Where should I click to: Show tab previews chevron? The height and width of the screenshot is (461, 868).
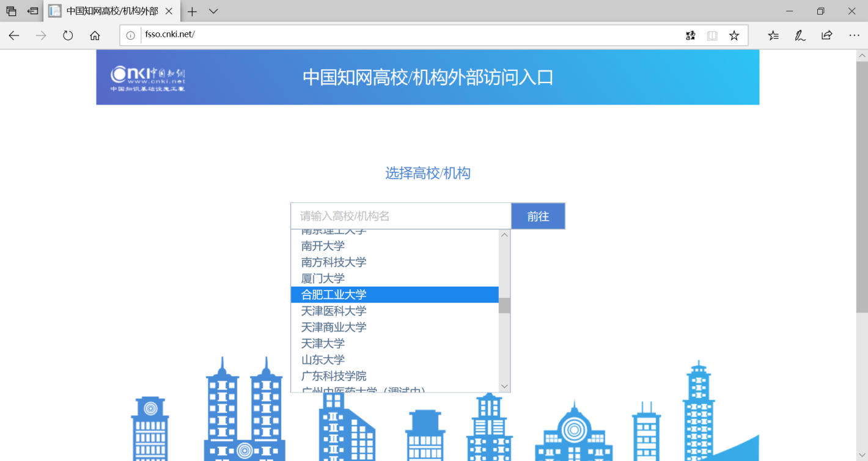(x=213, y=11)
